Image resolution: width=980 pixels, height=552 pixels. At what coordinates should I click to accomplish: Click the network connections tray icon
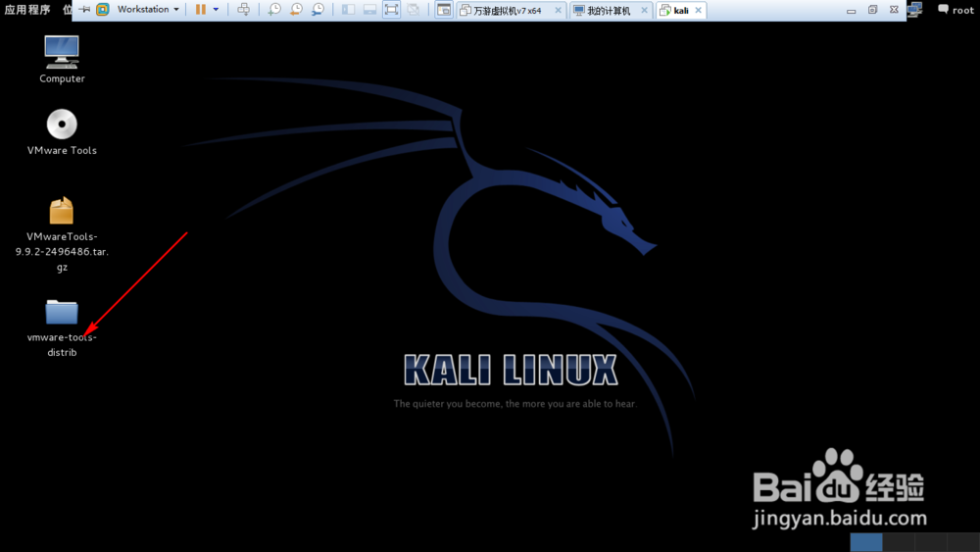tap(915, 10)
